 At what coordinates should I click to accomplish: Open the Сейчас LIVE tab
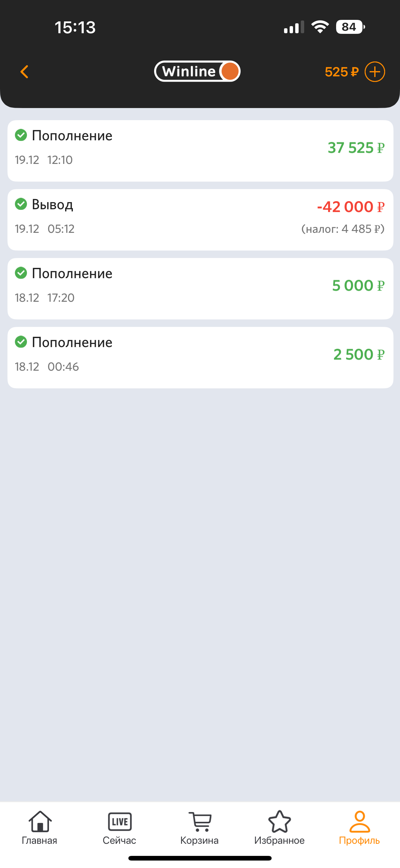119,828
